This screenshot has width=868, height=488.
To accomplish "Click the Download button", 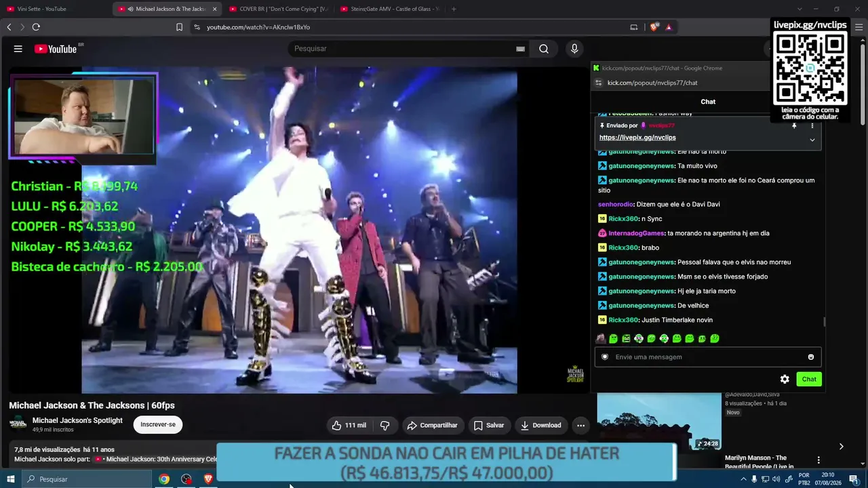I will click(x=540, y=426).
